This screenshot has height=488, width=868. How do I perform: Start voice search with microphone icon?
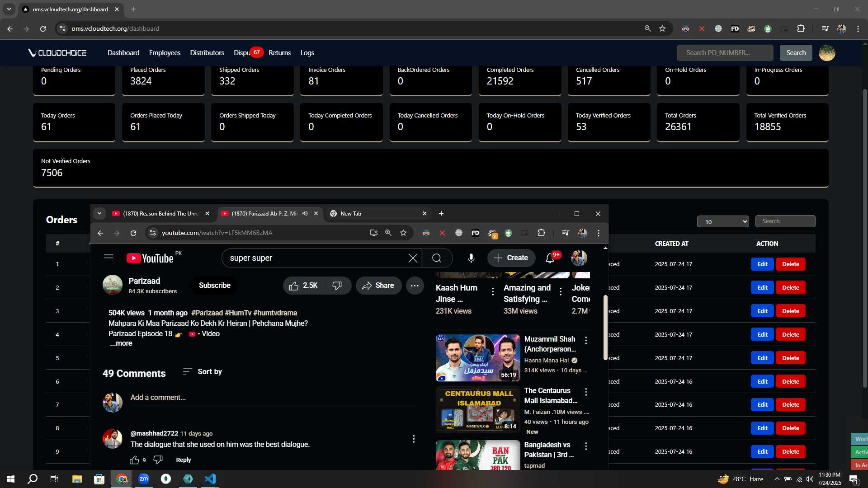click(x=471, y=258)
